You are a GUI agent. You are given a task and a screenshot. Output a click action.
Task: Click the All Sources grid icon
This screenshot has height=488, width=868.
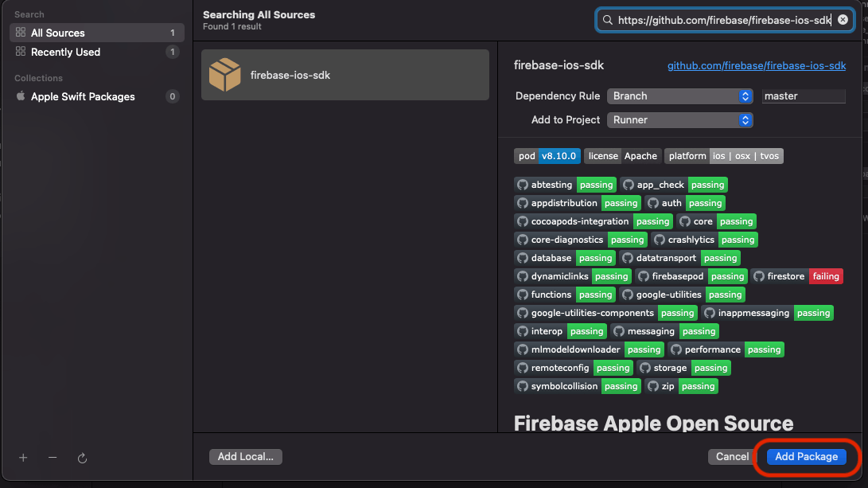[x=21, y=32]
